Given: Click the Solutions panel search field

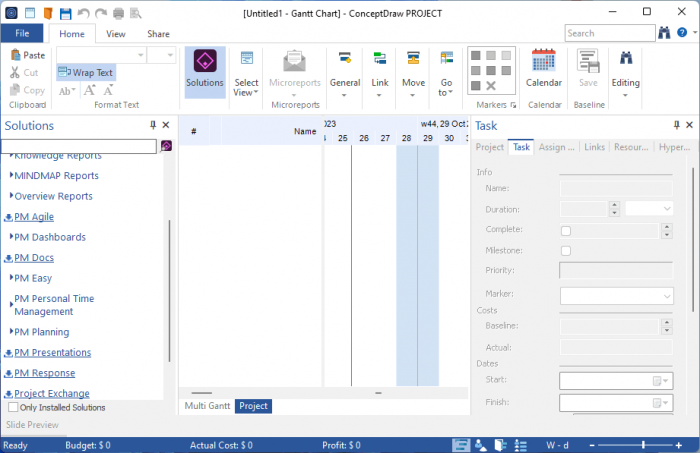Looking at the screenshot, I should [x=79, y=146].
